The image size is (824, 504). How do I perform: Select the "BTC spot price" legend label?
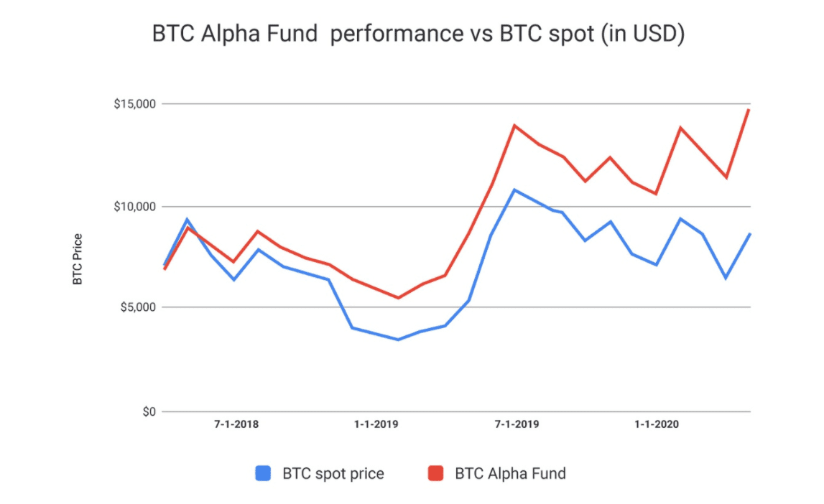(333, 474)
